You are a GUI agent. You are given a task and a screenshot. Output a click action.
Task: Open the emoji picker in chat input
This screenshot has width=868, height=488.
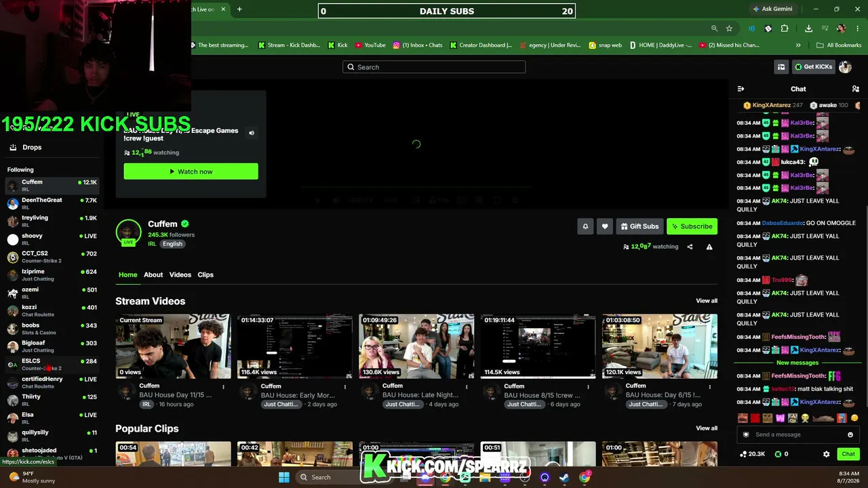click(x=850, y=434)
